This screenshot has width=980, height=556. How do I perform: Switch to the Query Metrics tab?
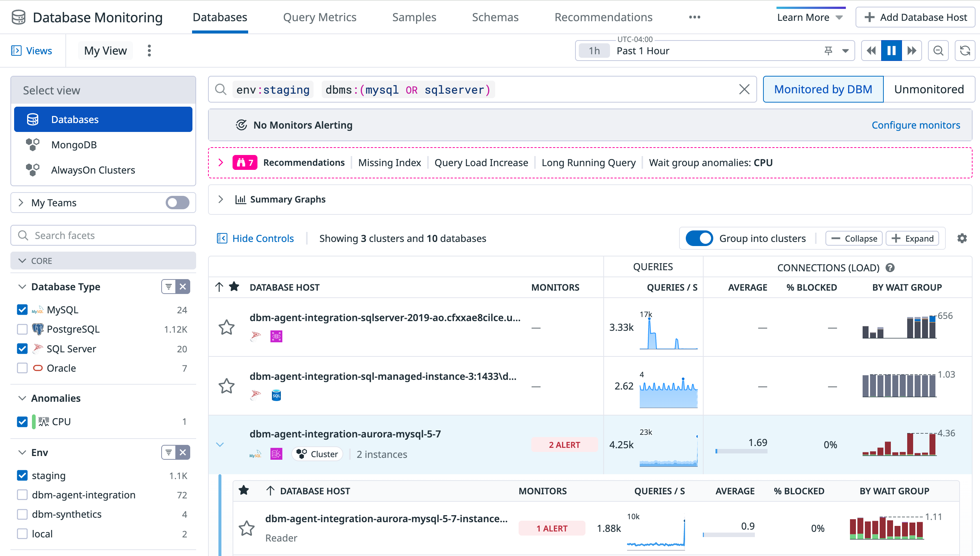point(319,17)
